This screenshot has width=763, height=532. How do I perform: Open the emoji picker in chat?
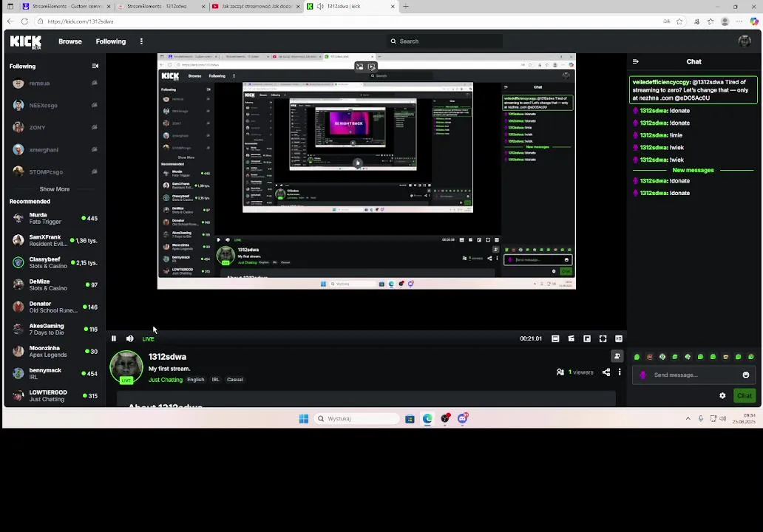(x=746, y=375)
